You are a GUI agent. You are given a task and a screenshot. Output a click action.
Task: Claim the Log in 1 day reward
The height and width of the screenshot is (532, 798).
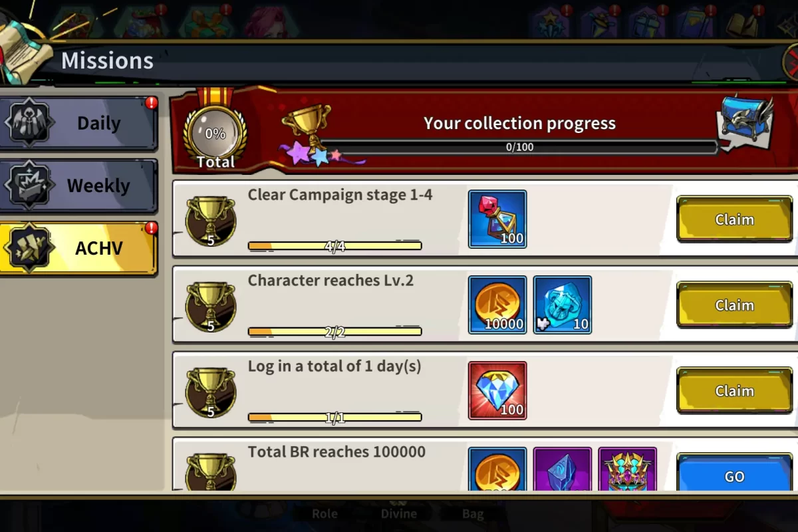(x=734, y=390)
